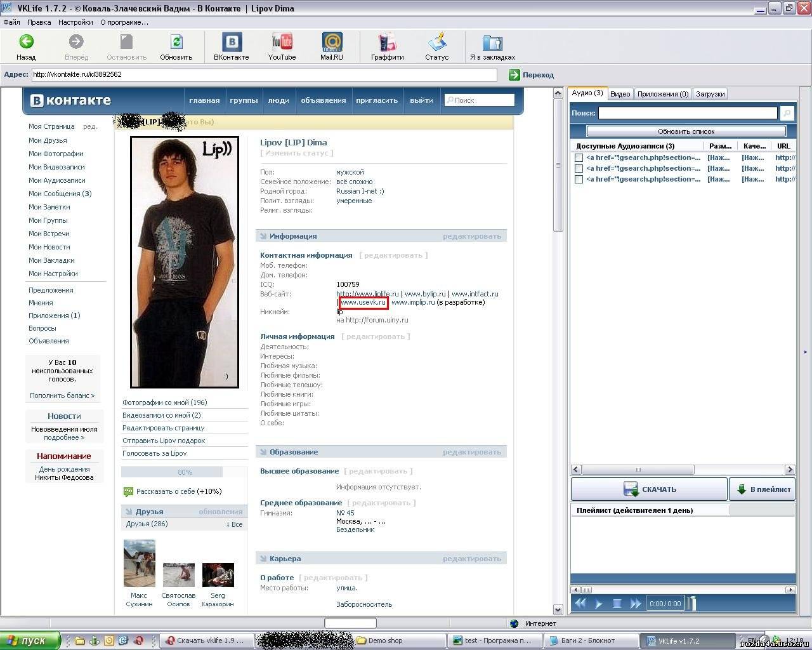The image size is (812, 650).
Task: Collapse the Образование section arrow
Action: tap(263, 452)
